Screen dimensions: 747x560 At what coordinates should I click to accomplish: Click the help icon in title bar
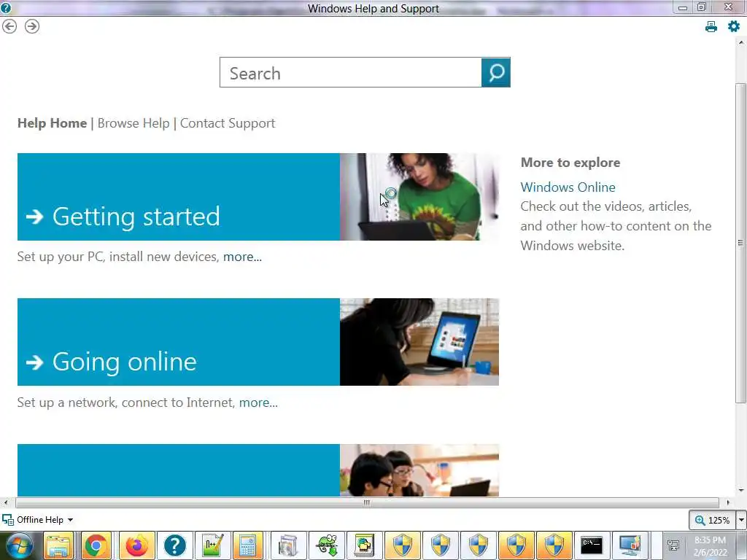(6, 7)
